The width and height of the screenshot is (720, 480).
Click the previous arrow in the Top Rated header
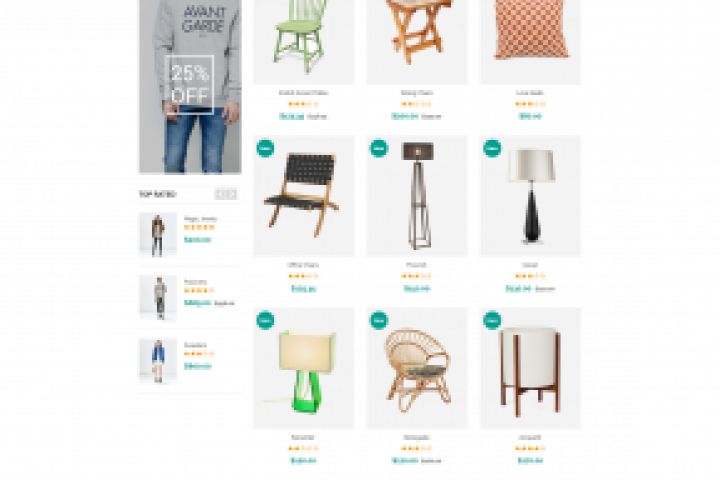(220, 194)
